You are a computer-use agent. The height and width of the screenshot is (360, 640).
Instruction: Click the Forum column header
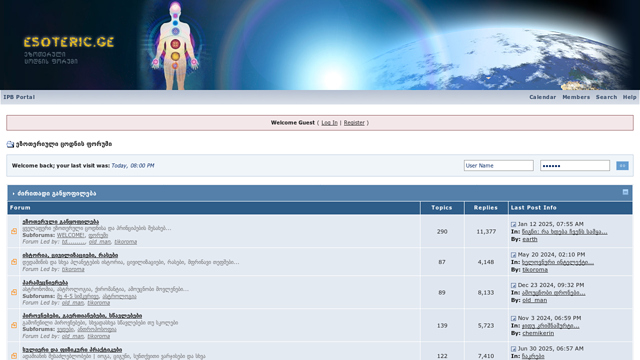point(20,208)
